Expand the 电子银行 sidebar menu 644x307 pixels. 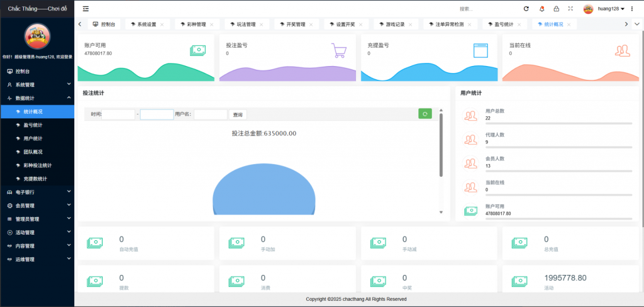coord(36,192)
